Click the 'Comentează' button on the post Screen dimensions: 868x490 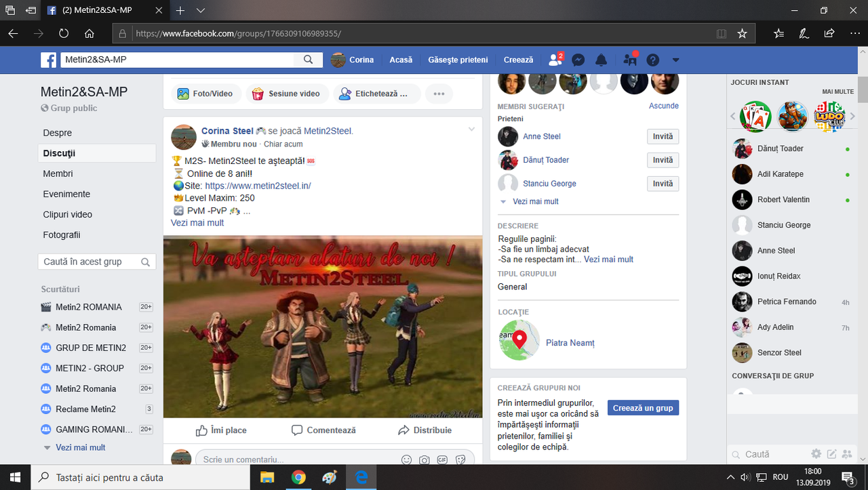[x=323, y=430]
